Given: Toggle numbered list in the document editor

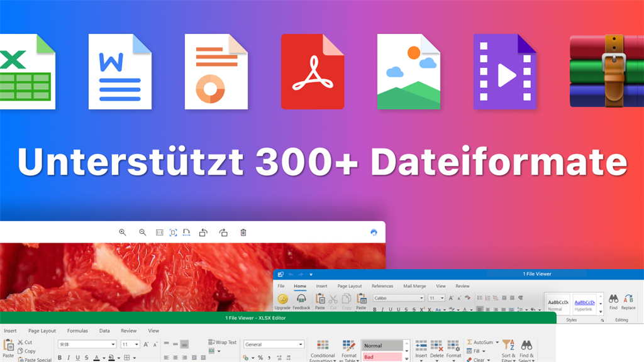Looking at the screenshot, I should [487, 298].
